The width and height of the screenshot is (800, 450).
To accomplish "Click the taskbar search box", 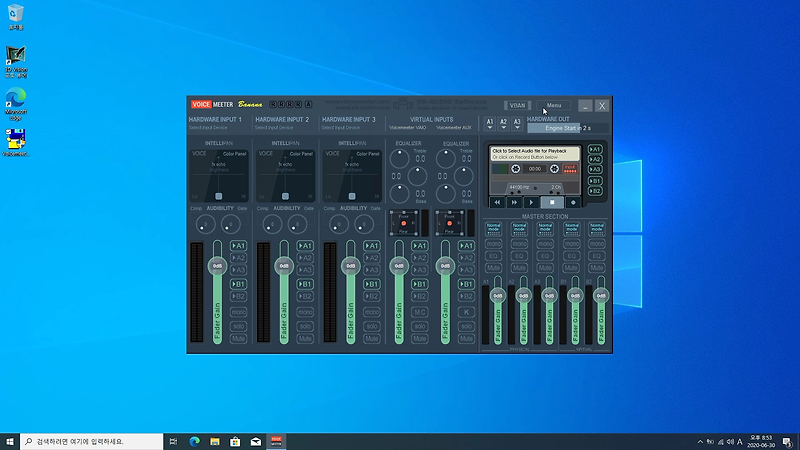I will tap(92, 441).
